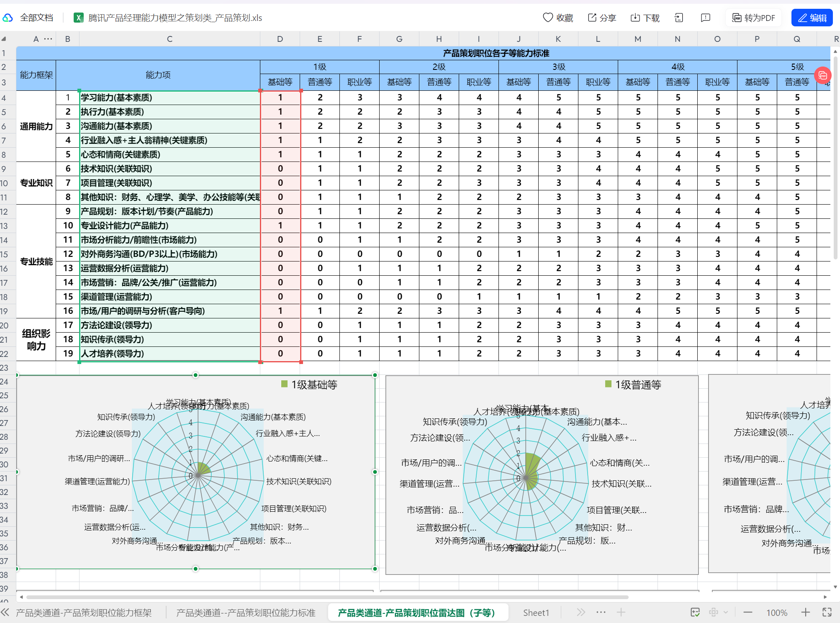Viewport: 840px width, 623px height.
Task: Select column D header
Action: 280,39
